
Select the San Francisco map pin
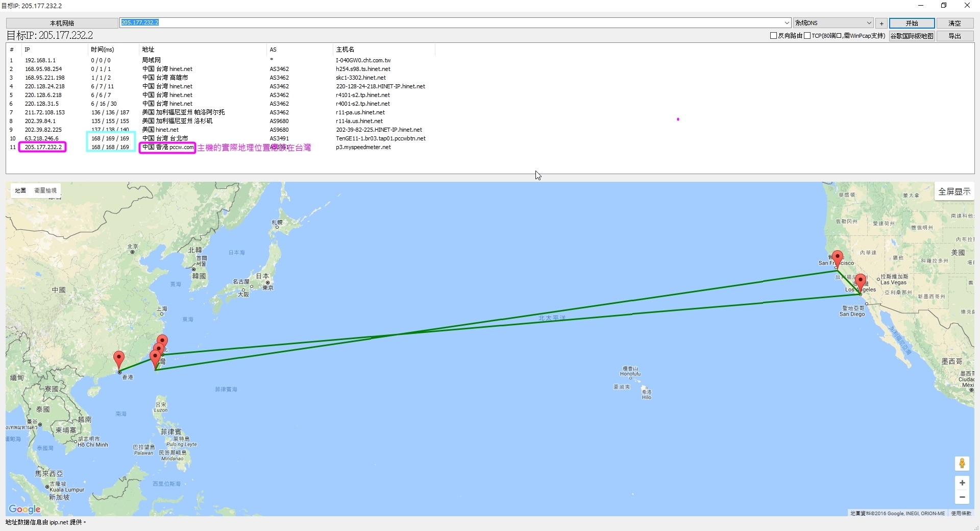pos(837,259)
